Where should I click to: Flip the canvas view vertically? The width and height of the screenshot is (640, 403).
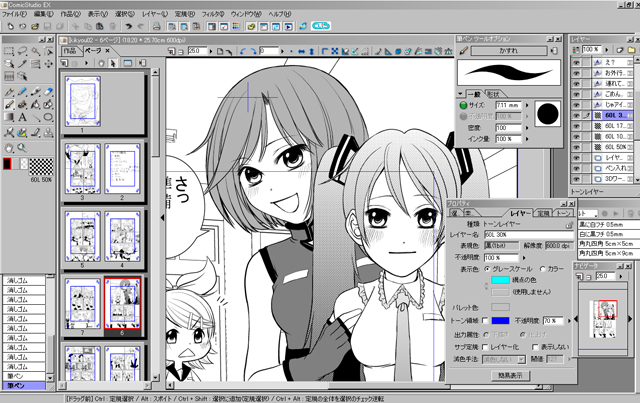(x=312, y=51)
